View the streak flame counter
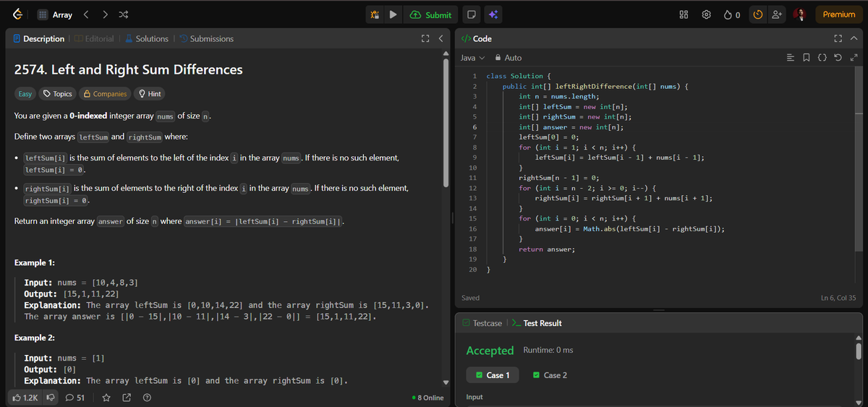 pyautogui.click(x=731, y=14)
